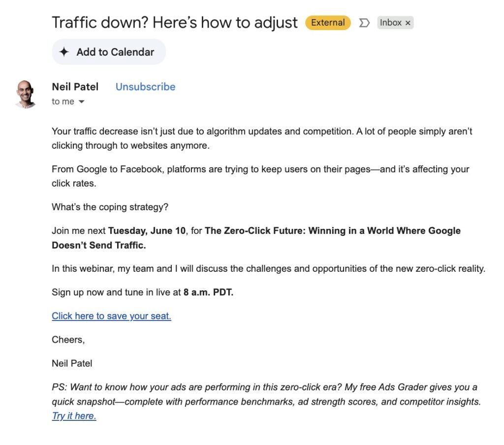Click Neil Patel's profile photo
The image size is (504, 445).
click(x=26, y=94)
